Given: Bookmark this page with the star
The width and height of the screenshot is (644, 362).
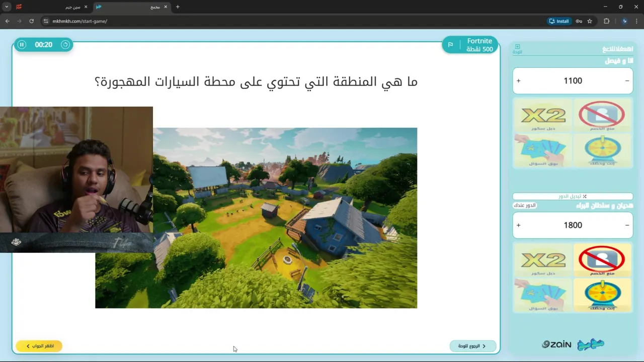Looking at the screenshot, I should 590,21.
